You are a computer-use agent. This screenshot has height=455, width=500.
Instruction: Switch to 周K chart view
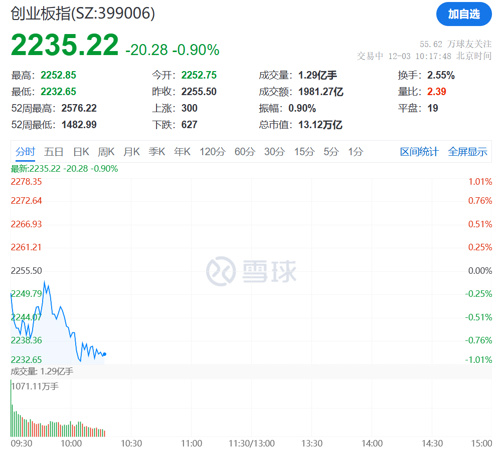(106, 152)
